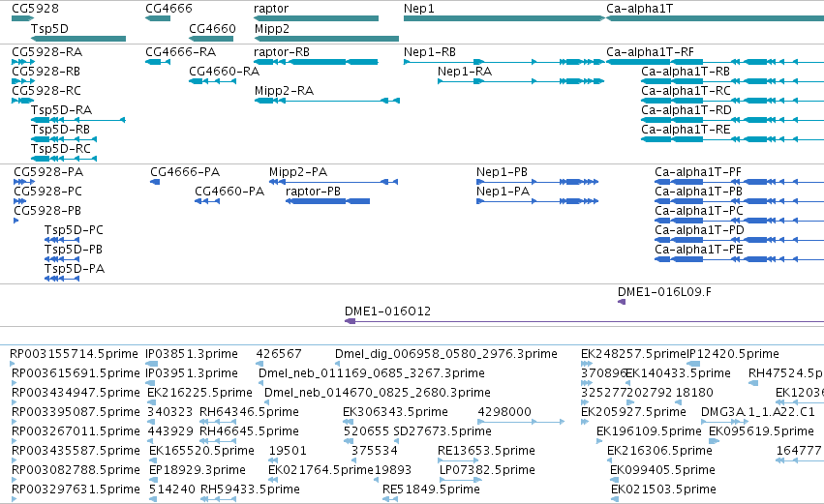The image size is (824, 504).
Task: Select transcript Nep1-RB
Action: tap(429, 52)
